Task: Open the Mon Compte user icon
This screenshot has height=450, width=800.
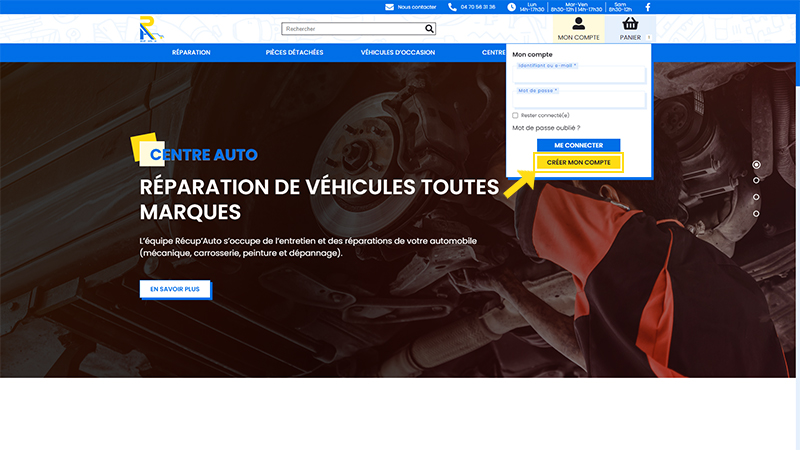Action: click(578, 23)
